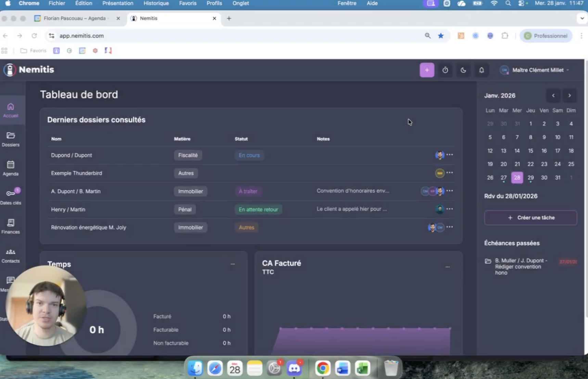Bookmark star icon in address bar

(441, 36)
